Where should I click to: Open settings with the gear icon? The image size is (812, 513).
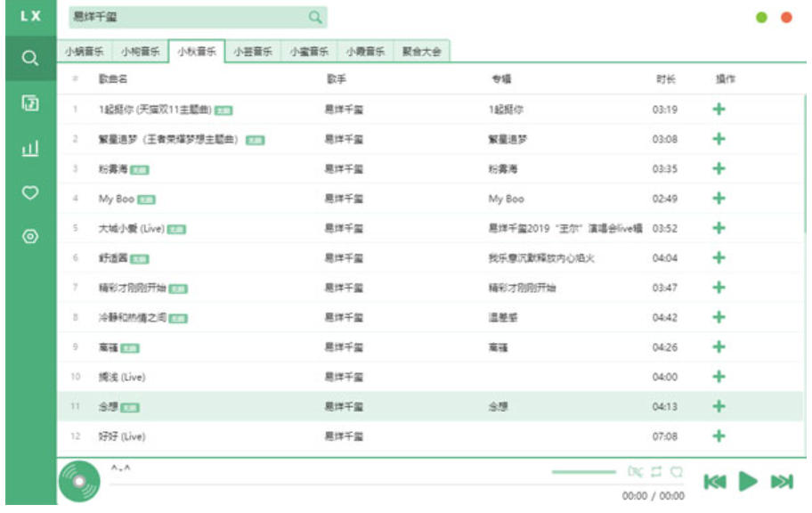point(28,236)
